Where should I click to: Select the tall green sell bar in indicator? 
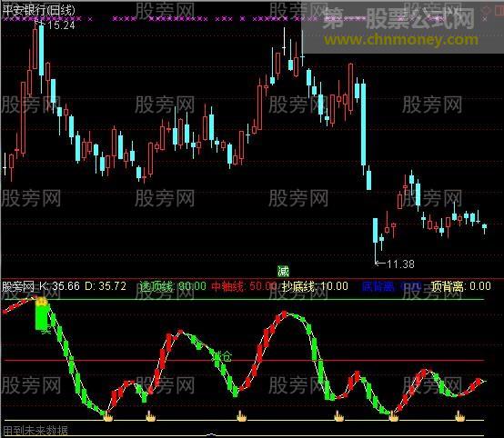click(42, 317)
